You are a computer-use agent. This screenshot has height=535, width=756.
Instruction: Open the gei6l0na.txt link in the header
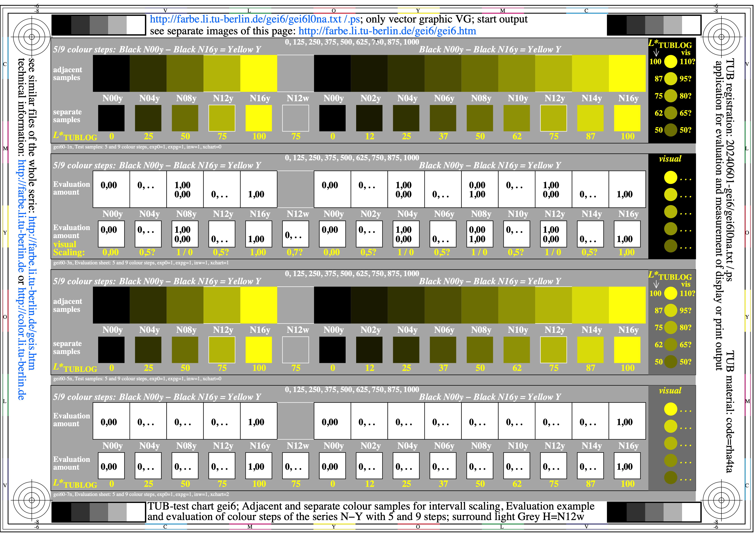tap(246, 19)
